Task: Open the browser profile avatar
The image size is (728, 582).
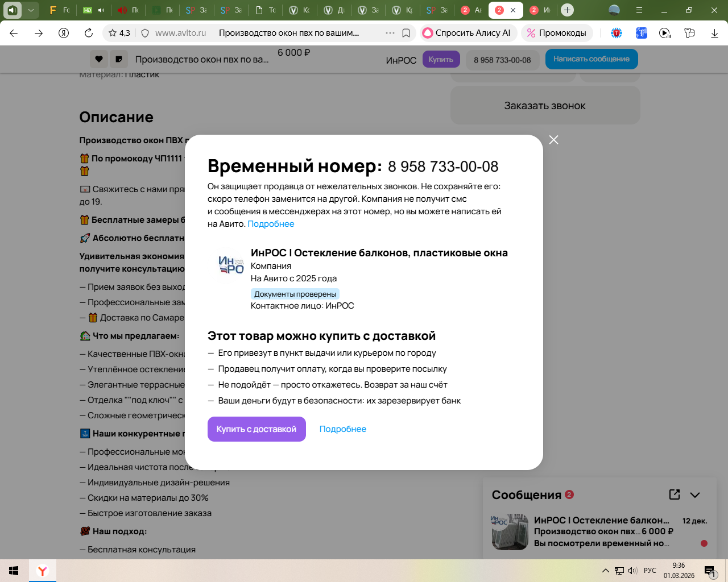Action: (614, 10)
